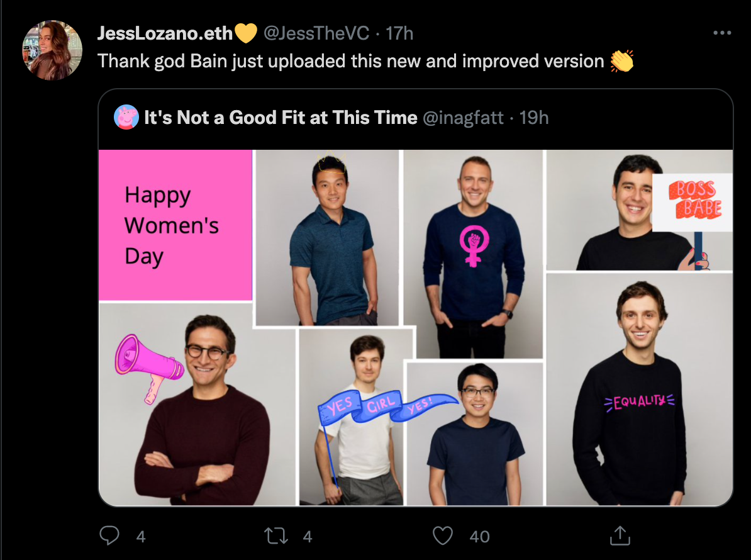The image size is (751, 560).
Task: Click the photo with the Boss Babe sign
Action: tap(639, 211)
